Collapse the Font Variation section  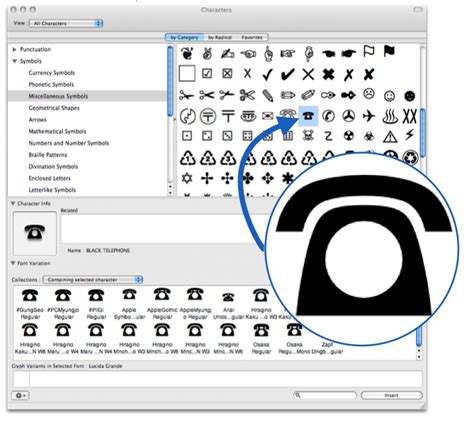[13, 263]
